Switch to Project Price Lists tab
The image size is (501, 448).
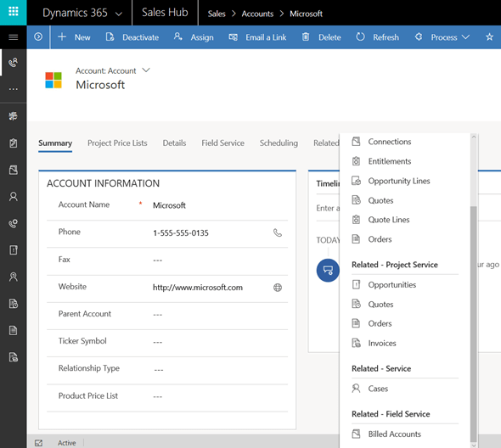pos(117,143)
